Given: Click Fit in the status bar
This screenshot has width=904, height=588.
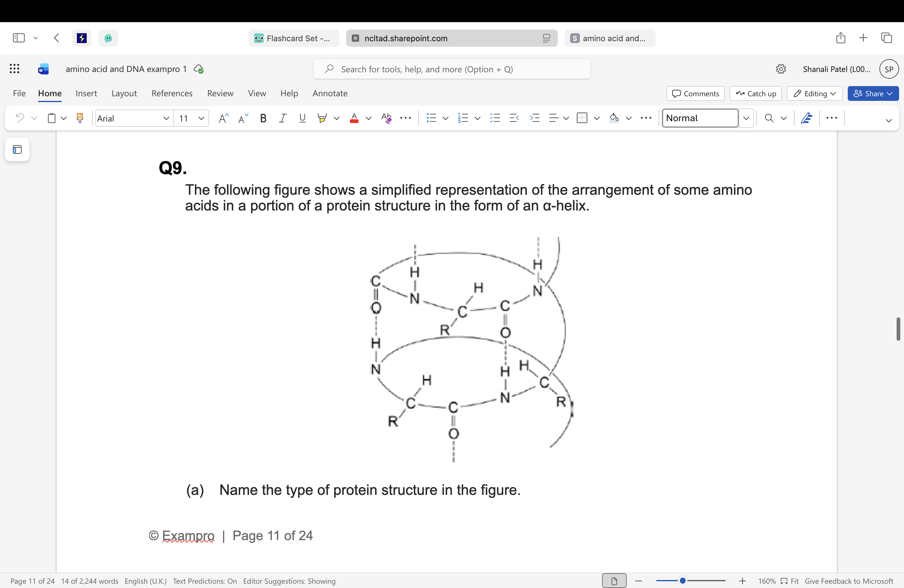Looking at the screenshot, I should pyautogui.click(x=789, y=581).
